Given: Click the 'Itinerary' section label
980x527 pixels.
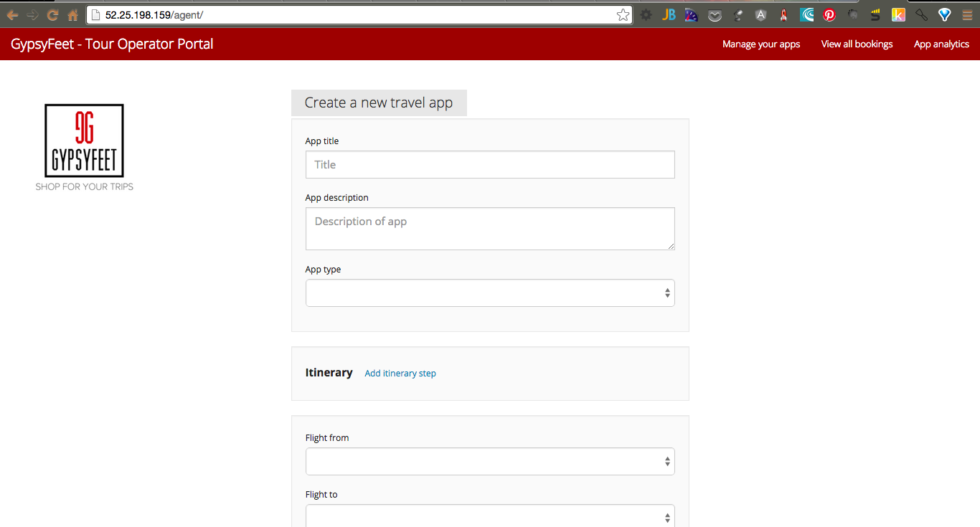Looking at the screenshot, I should coord(329,372).
